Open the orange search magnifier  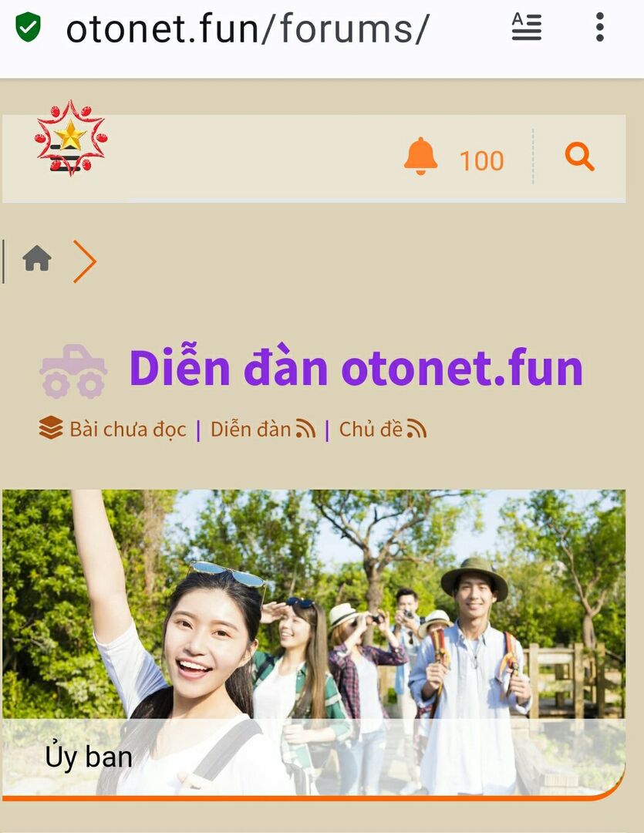pyautogui.click(x=579, y=156)
